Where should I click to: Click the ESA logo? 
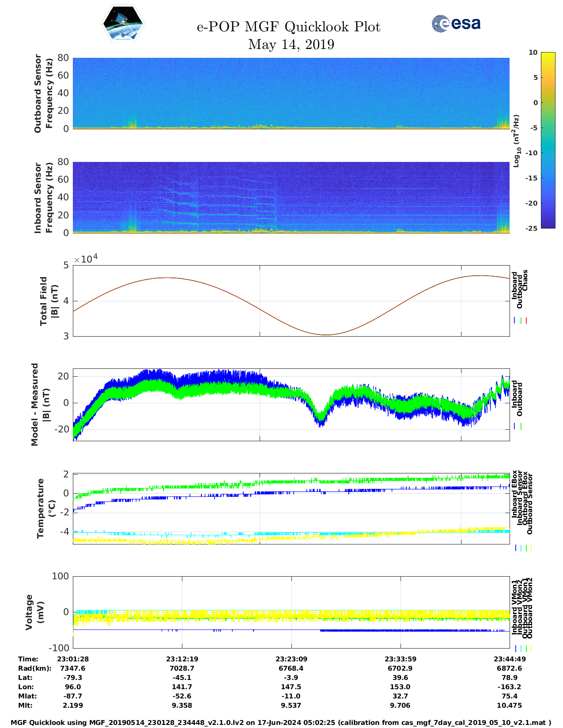(456, 24)
